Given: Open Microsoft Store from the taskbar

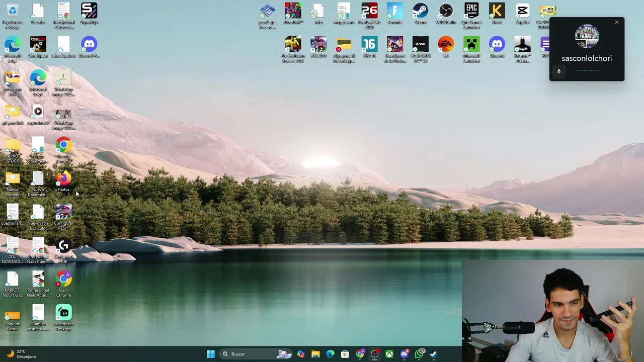Looking at the screenshot, I should click(x=345, y=354).
